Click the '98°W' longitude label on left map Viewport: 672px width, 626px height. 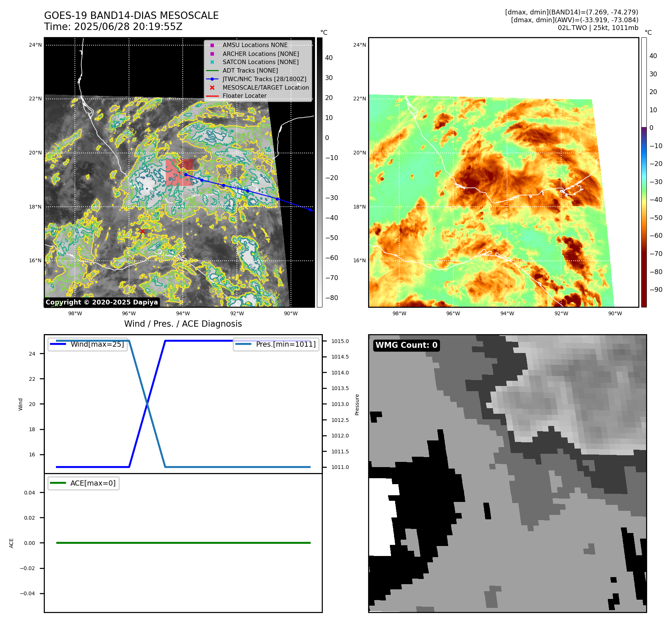click(75, 313)
